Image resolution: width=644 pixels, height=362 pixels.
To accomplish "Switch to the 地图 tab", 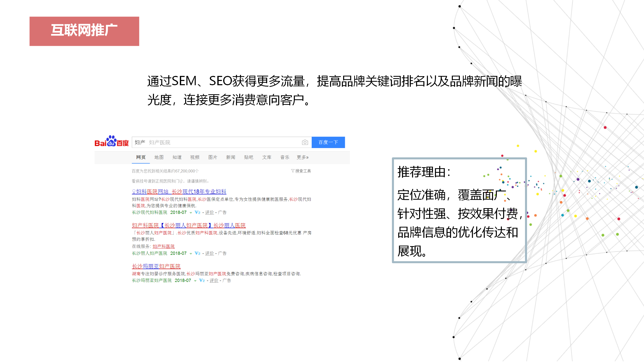I will point(159,157).
